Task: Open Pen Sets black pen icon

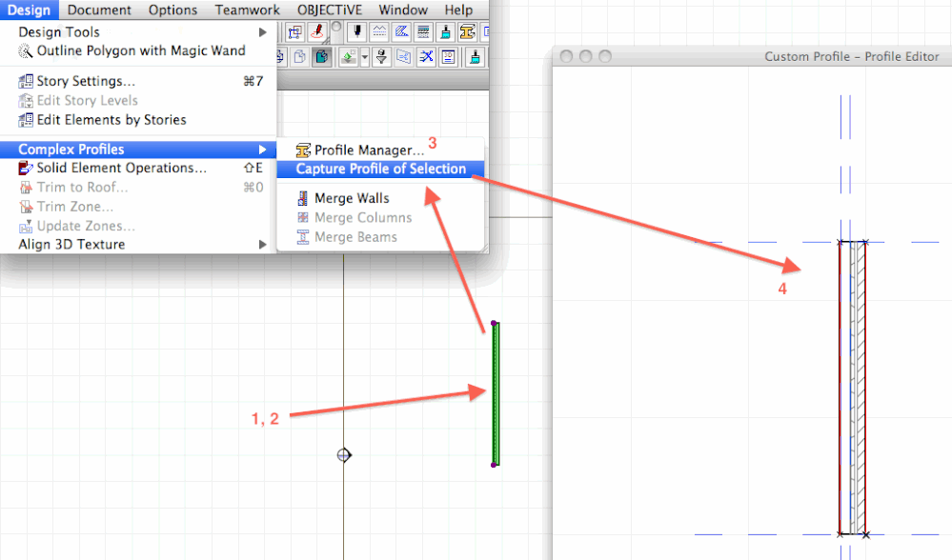Action: pos(357,32)
